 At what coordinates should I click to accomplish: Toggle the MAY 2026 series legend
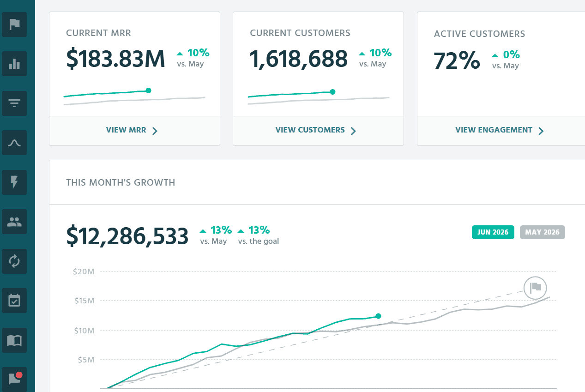tap(543, 232)
